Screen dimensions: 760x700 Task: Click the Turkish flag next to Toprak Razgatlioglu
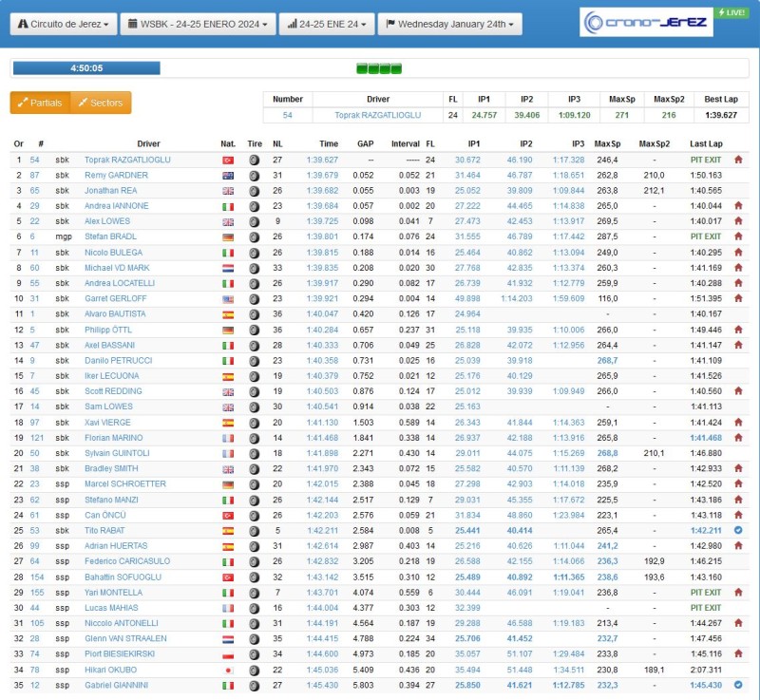click(x=228, y=161)
